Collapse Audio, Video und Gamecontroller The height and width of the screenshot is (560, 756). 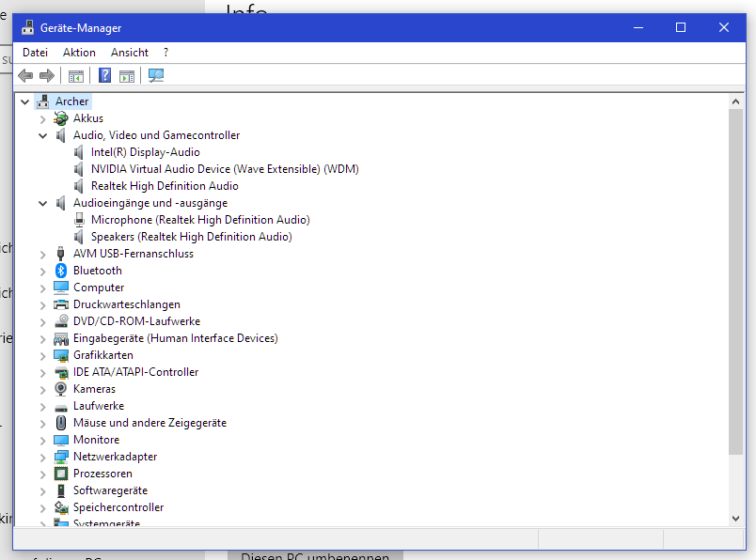43,135
